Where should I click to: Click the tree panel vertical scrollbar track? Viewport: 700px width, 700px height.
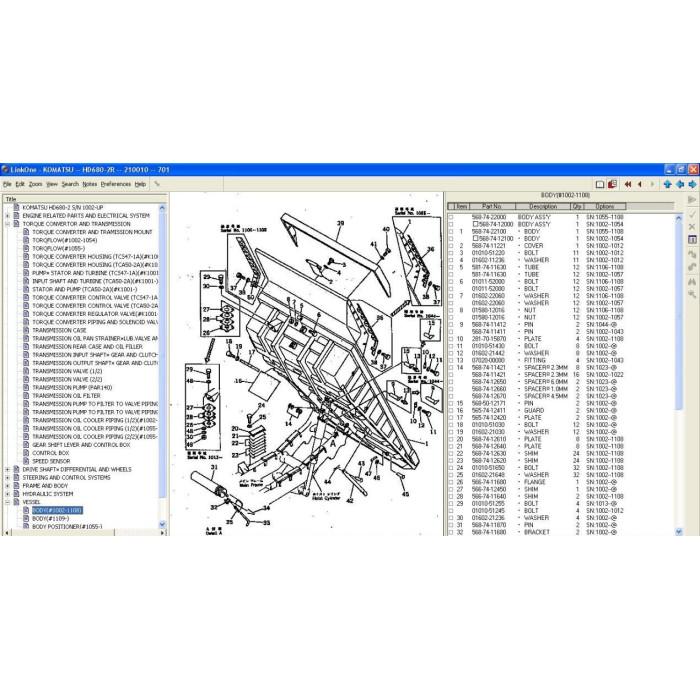(x=162, y=366)
